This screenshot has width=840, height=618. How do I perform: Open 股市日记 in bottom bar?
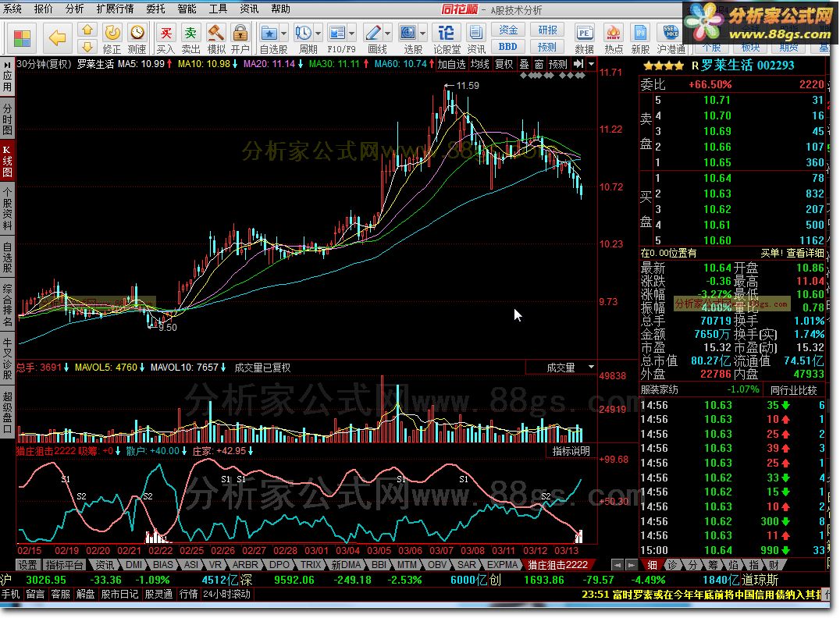click(119, 594)
